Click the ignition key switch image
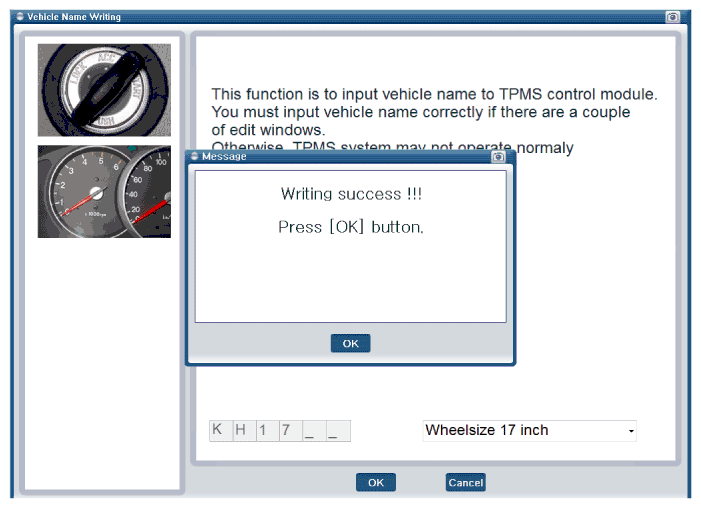 [104, 90]
